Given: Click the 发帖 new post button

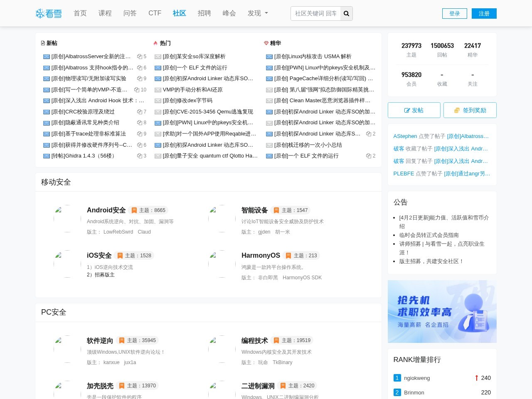Looking at the screenshot, I should 414,110.
